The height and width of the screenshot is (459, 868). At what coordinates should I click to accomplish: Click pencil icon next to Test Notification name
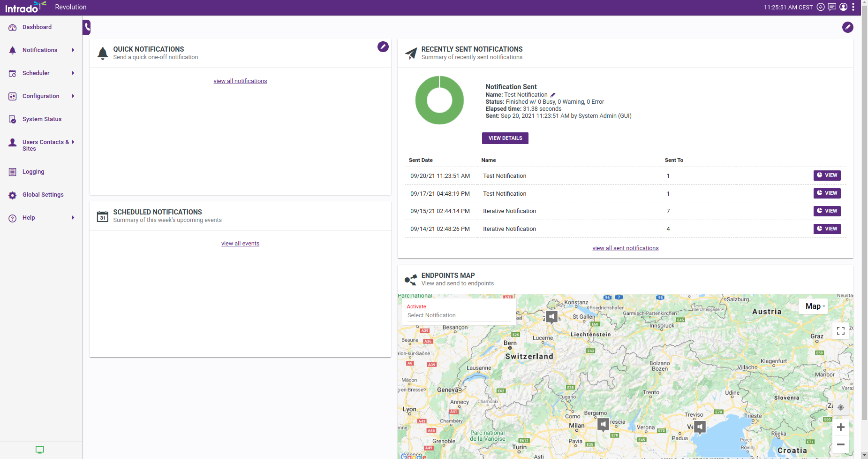[553, 95]
